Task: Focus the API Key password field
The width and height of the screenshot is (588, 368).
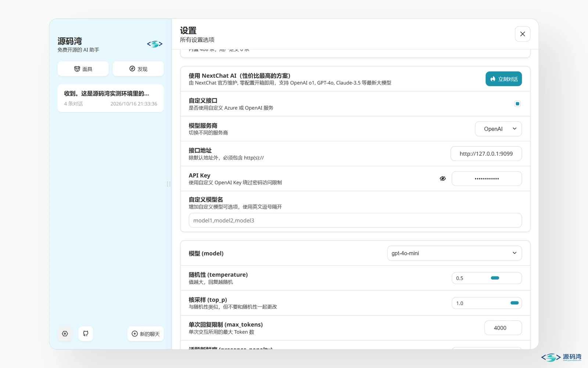Action: 487,178
